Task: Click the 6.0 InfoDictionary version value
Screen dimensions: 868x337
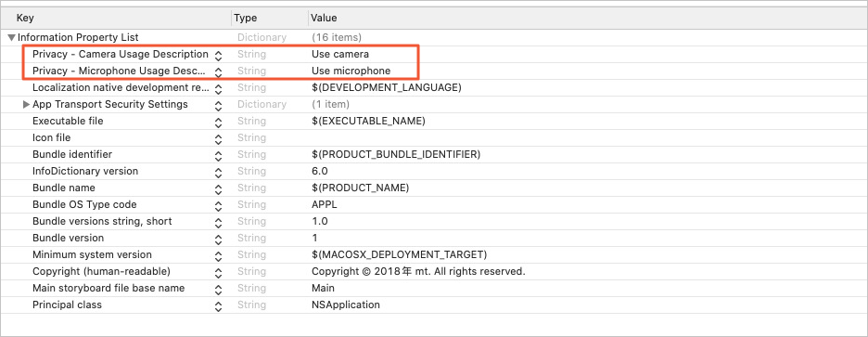Action: coord(319,171)
